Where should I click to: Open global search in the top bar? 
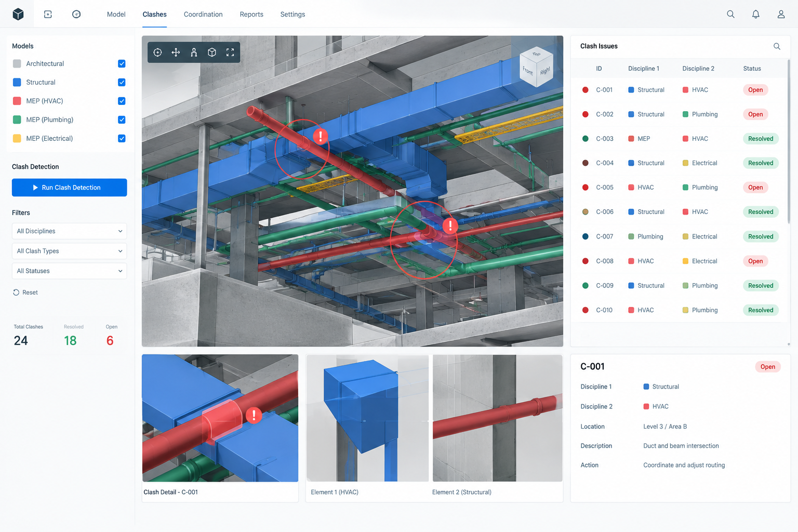730,15
